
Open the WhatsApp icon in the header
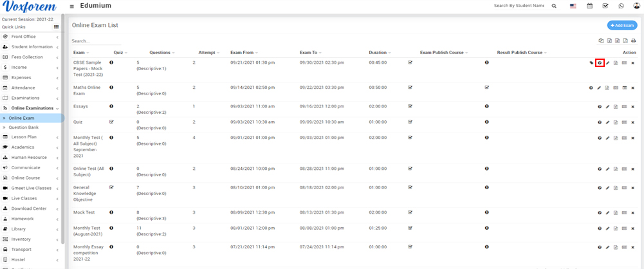pos(621,6)
